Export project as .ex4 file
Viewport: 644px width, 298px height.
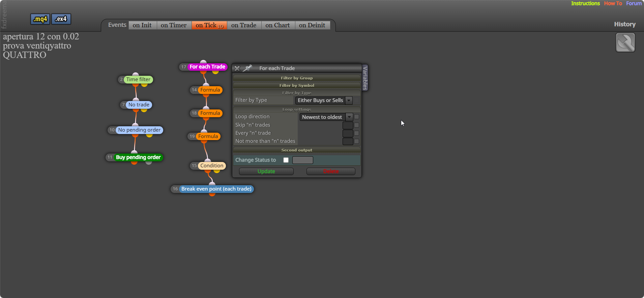point(61,19)
